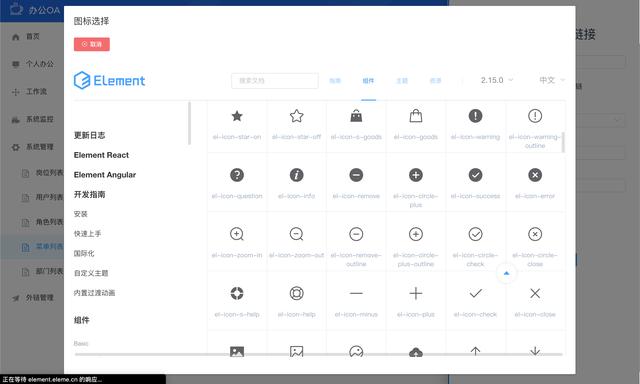
Task: Pick the el-icon-warning filled exclamation icon
Action: pyautogui.click(x=475, y=116)
